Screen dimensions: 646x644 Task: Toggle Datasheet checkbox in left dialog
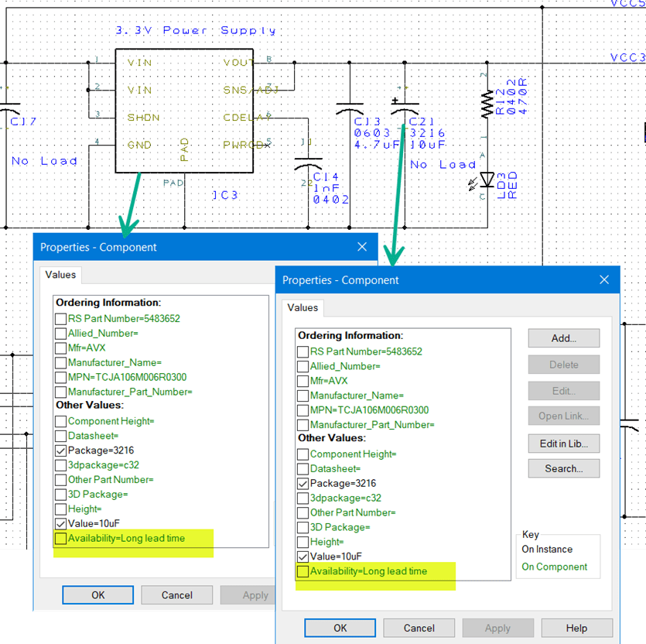click(x=60, y=436)
